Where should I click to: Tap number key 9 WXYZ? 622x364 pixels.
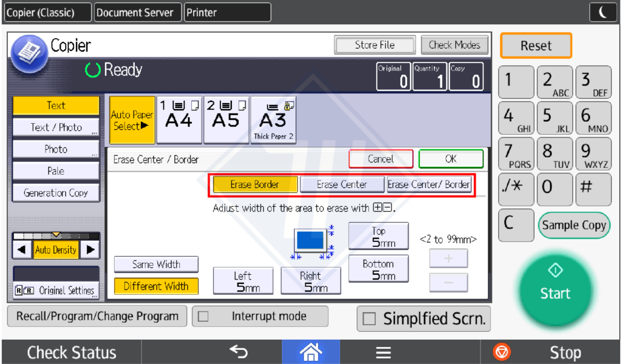coord(593,153)
